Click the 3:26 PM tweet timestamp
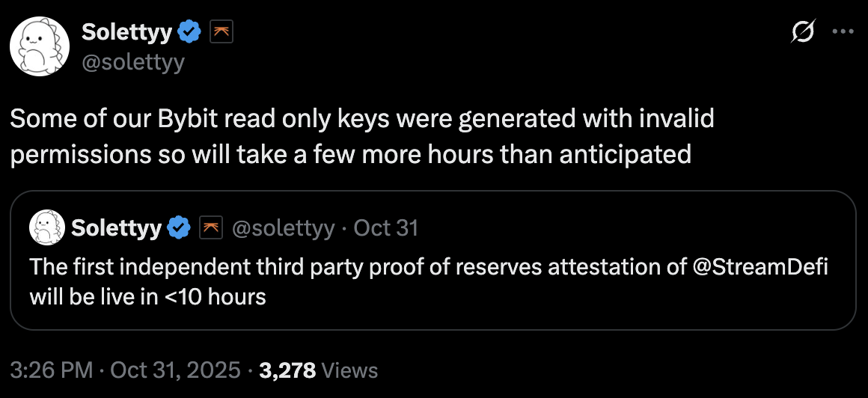 [52, 370]
